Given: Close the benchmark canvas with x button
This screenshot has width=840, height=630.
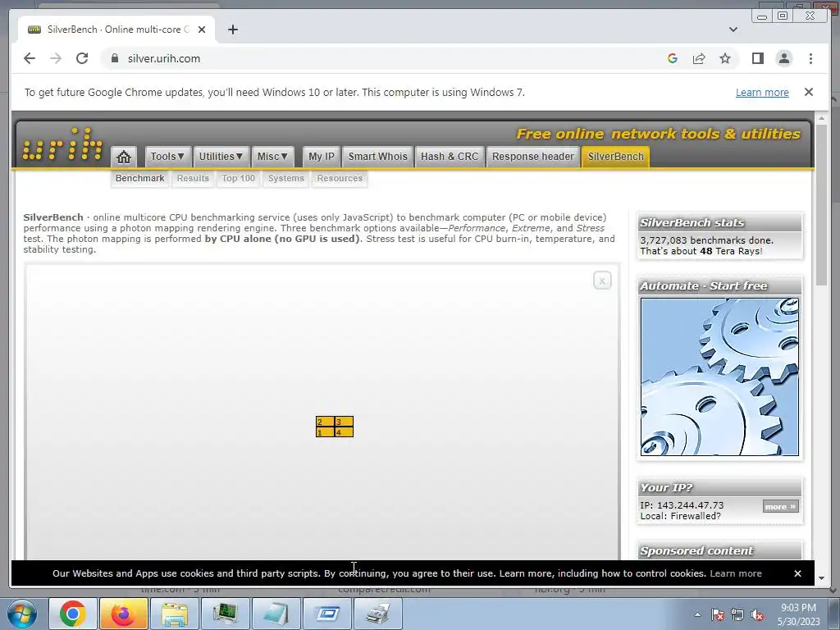Looking at the screenshot, I should (602, 281).
